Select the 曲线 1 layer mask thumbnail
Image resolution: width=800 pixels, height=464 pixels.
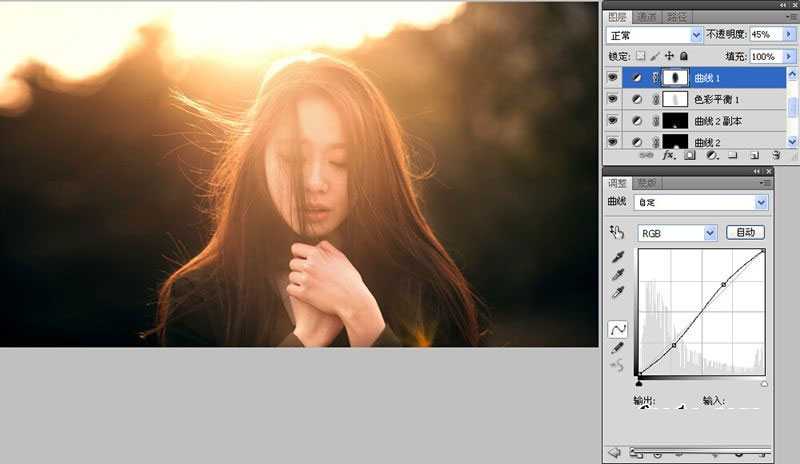click(675, 77)
